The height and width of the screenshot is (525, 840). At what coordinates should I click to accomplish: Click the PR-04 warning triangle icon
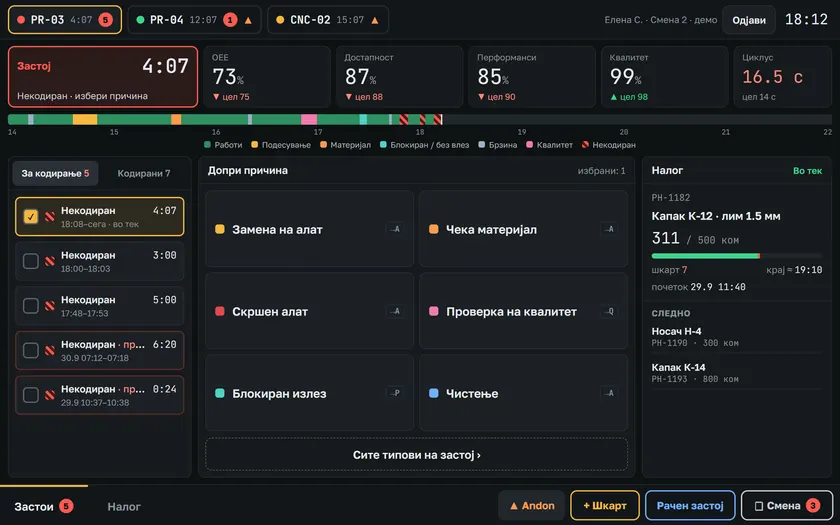click(x=248, y=20)
